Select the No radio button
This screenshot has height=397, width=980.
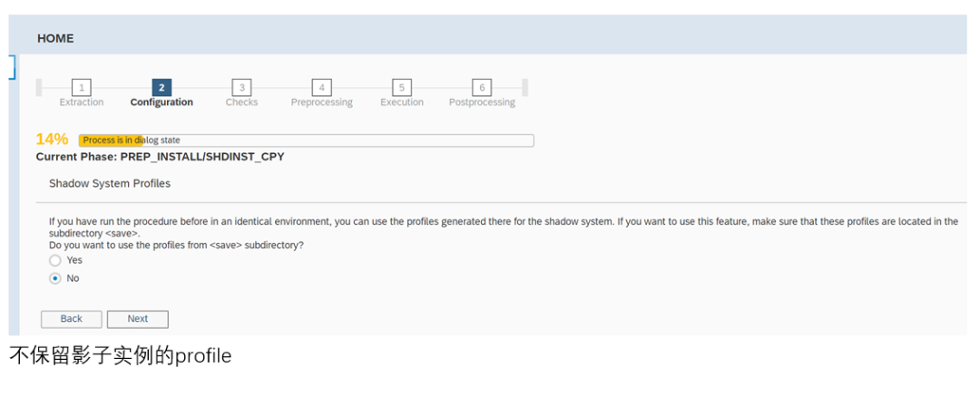[55, 278]
